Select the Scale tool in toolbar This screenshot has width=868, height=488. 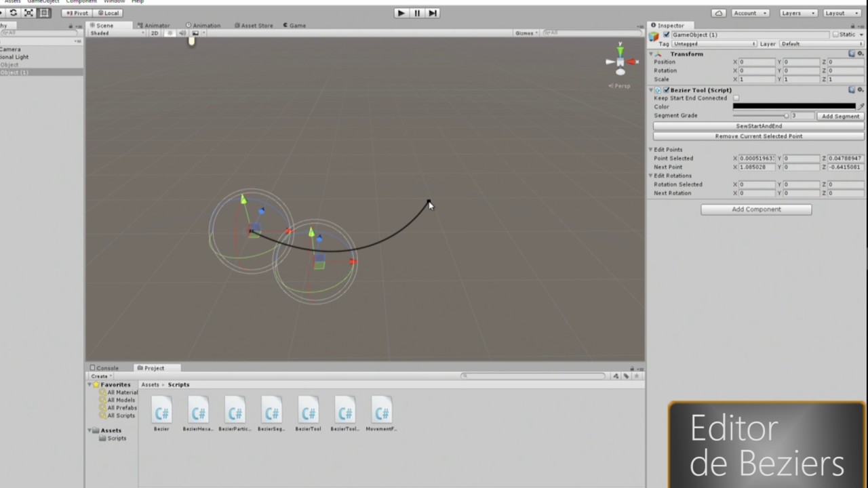tap(28, 13)
